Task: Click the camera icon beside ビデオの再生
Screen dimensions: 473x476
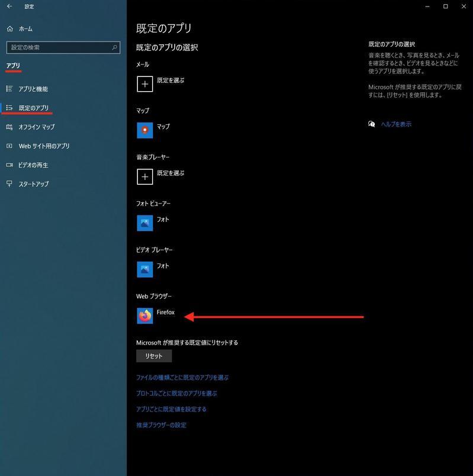Action: [9, 165]
